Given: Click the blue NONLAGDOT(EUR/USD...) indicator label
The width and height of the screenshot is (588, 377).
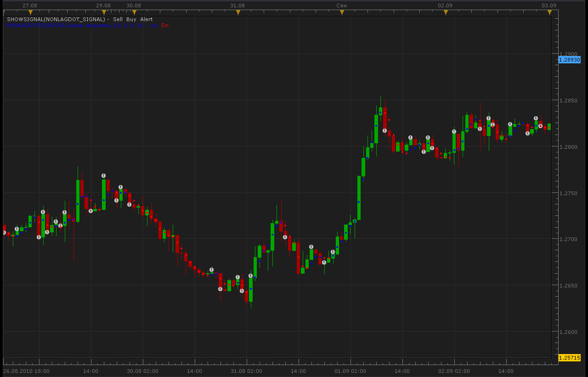Looking at the screenshot, I should 74,25.
